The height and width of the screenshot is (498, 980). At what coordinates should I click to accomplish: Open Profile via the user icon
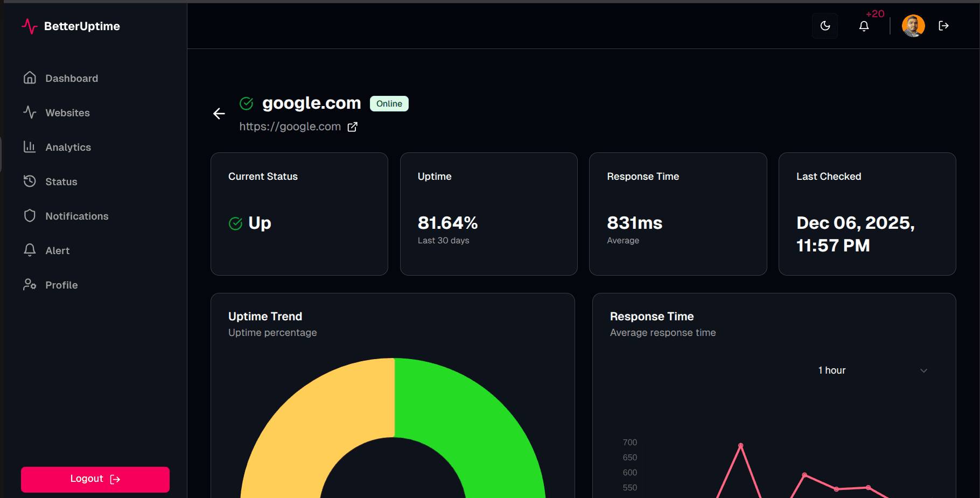tap(30, 284)
